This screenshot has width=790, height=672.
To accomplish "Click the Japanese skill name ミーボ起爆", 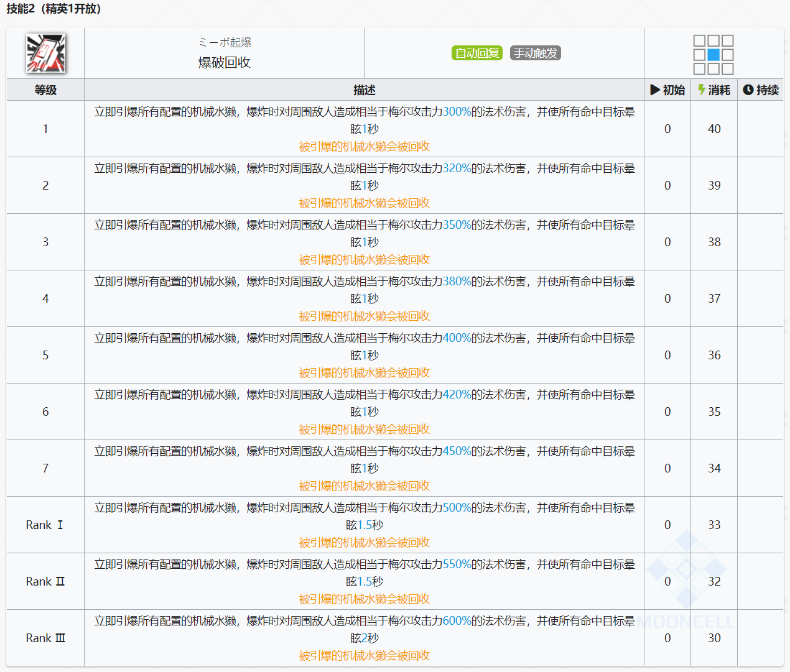I will point(225,42).
